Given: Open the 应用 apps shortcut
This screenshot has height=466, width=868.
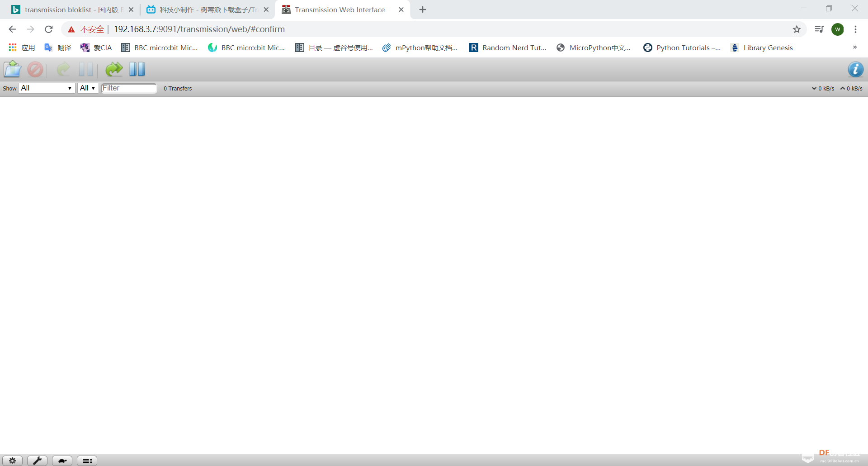Looking at the screenshot, I should coord(22,48).
